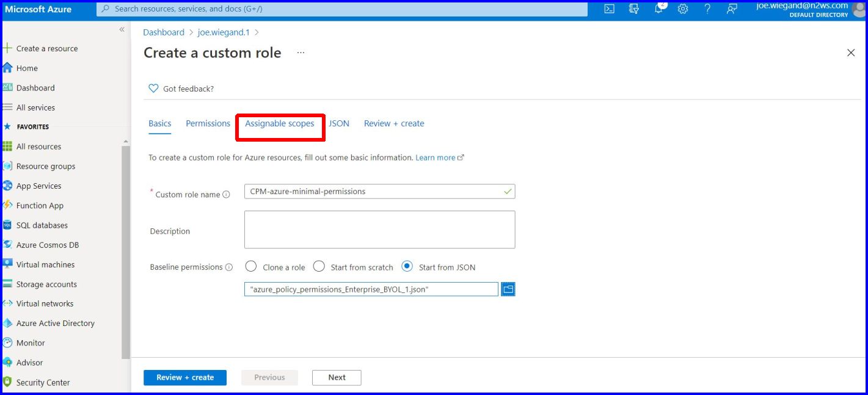Screen dimensions: 868x395
Task: Select the Start from JSON option
Action: click(407, 267)
